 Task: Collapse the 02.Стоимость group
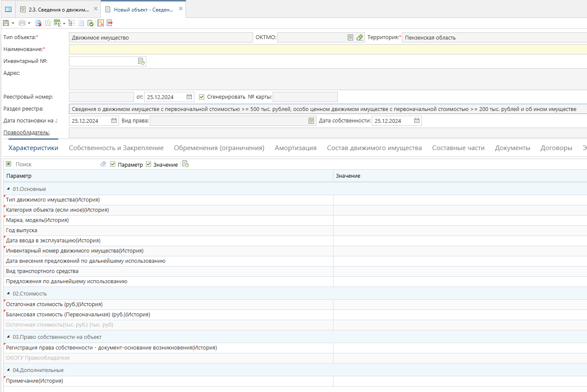point(9,293)
